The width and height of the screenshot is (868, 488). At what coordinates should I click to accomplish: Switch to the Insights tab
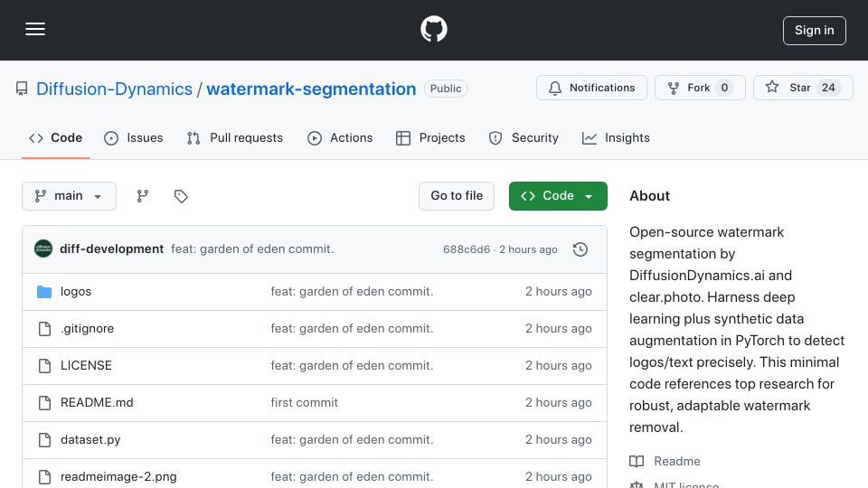pos(616,137)
